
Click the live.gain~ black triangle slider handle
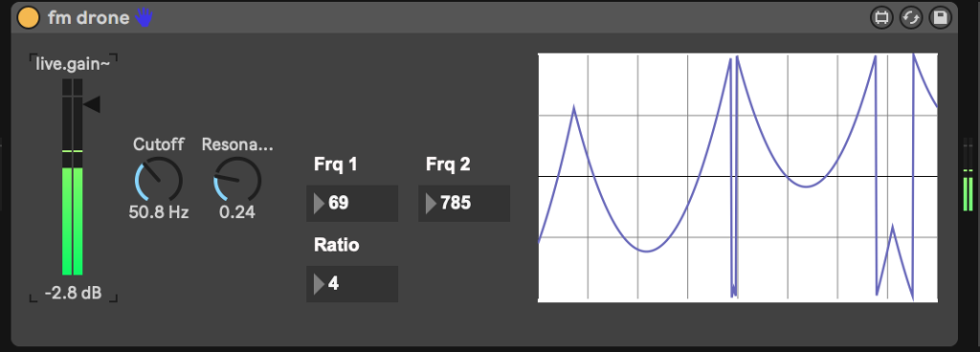(x=92, y=105)
